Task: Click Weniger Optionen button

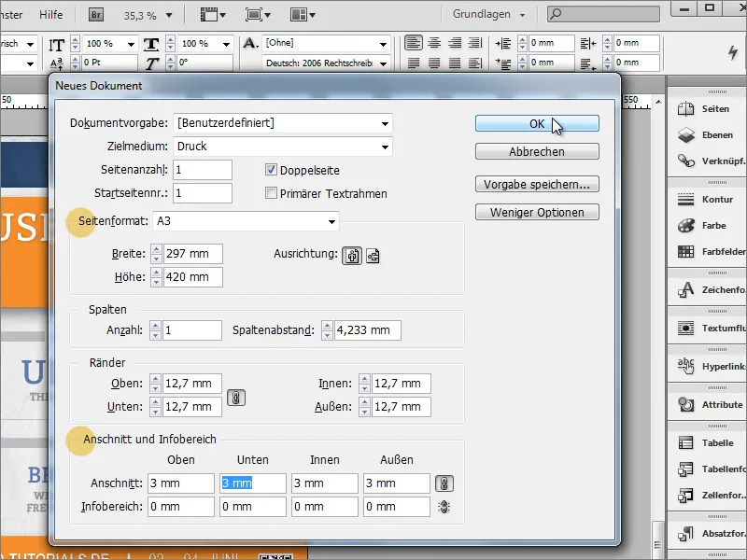Action: pos(537,213)
